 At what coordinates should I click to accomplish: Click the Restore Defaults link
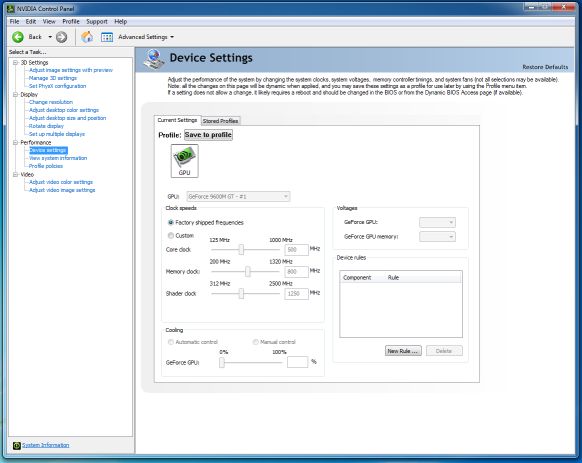click(545, 67)
